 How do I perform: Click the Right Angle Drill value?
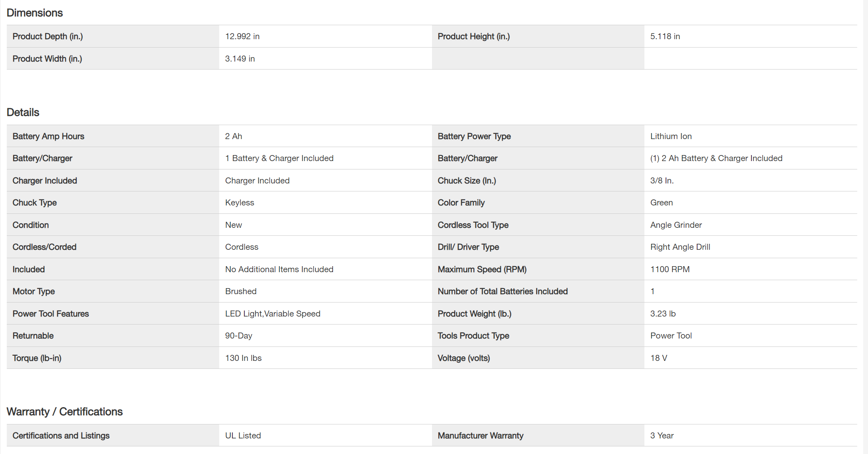click(680, 247)
